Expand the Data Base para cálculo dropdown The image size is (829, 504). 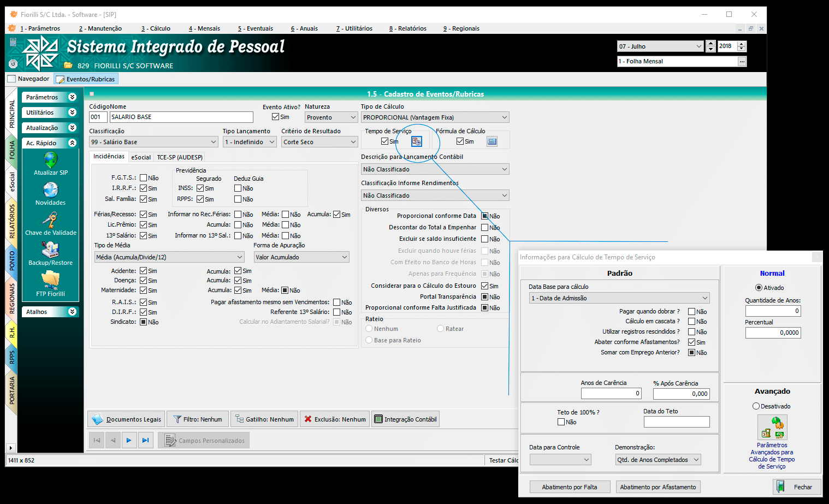coord(619,298)
